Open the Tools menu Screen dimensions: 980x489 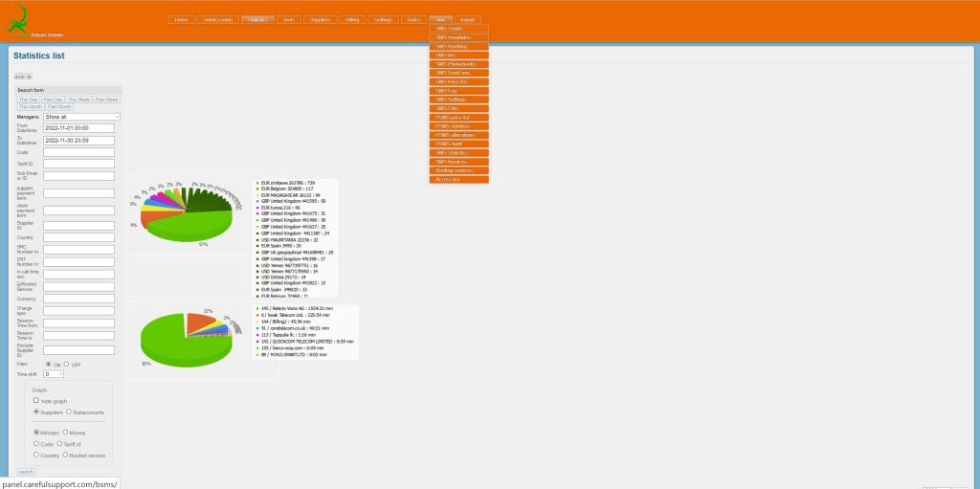(289, 19)
